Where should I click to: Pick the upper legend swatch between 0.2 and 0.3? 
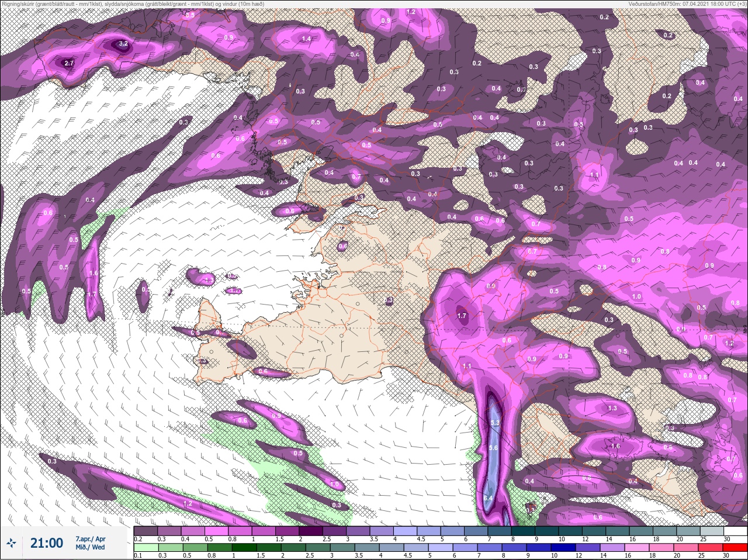pyautogui.click(x=146, y=531)
